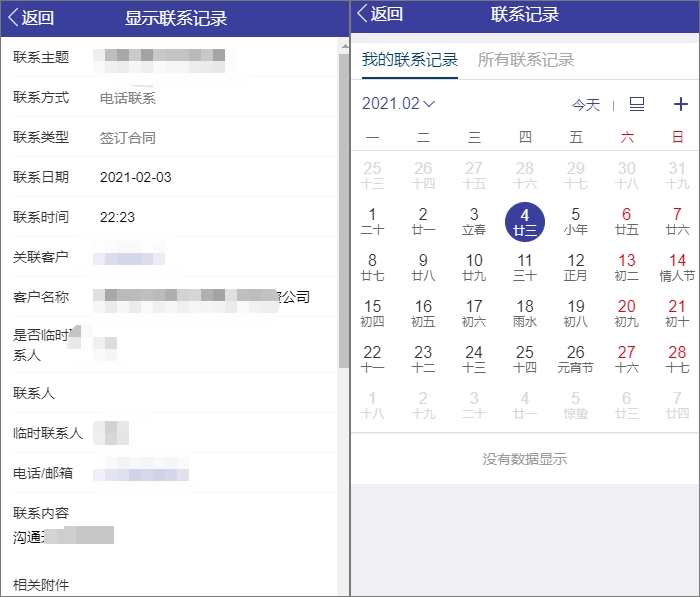Switch to the 我的联系记录 tab

[410, 60]
